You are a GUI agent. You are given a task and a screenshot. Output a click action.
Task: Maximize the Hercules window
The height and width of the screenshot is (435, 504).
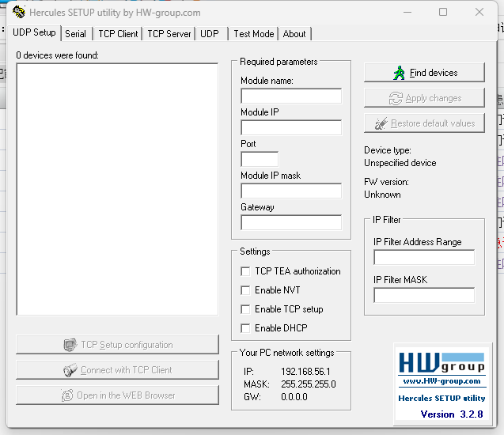(x=443, y=12)
